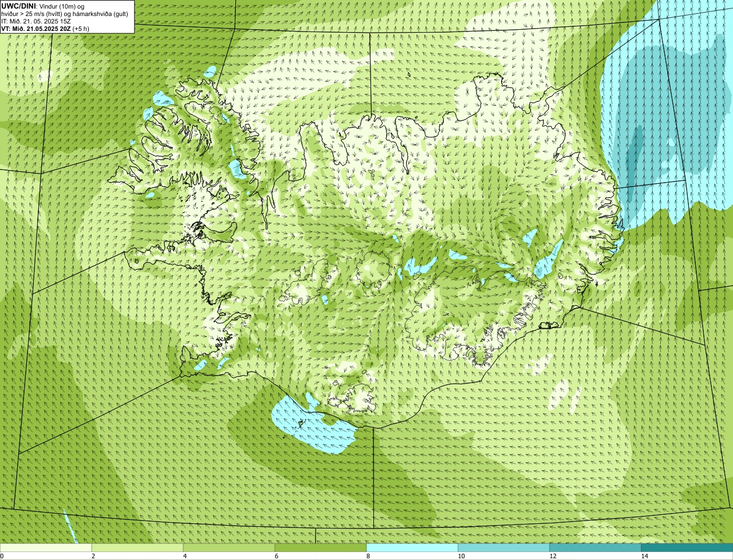Click the small island outline north of Iceland
The image size is (733, 560).
click(409, 74)
